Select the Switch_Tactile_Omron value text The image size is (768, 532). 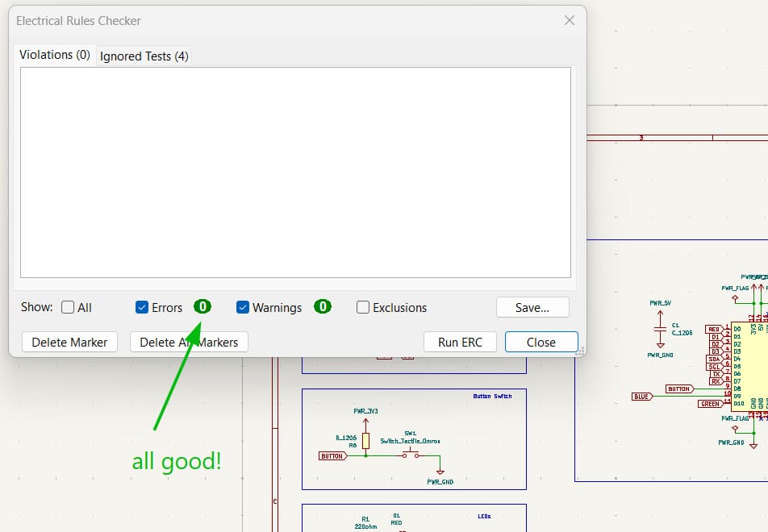coord(410,441)
